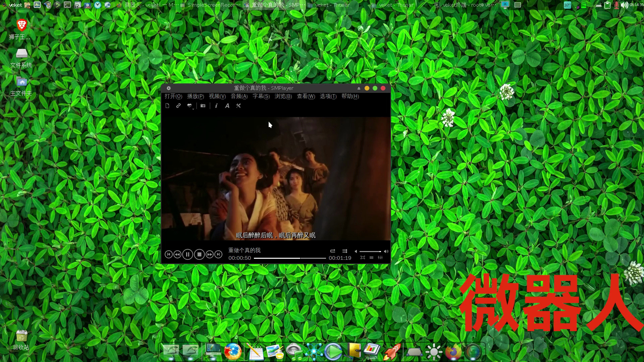The height and width of the screenshot is (362, 644).
Task: Open the 浏览(B) menu
Action: [283, 96]
